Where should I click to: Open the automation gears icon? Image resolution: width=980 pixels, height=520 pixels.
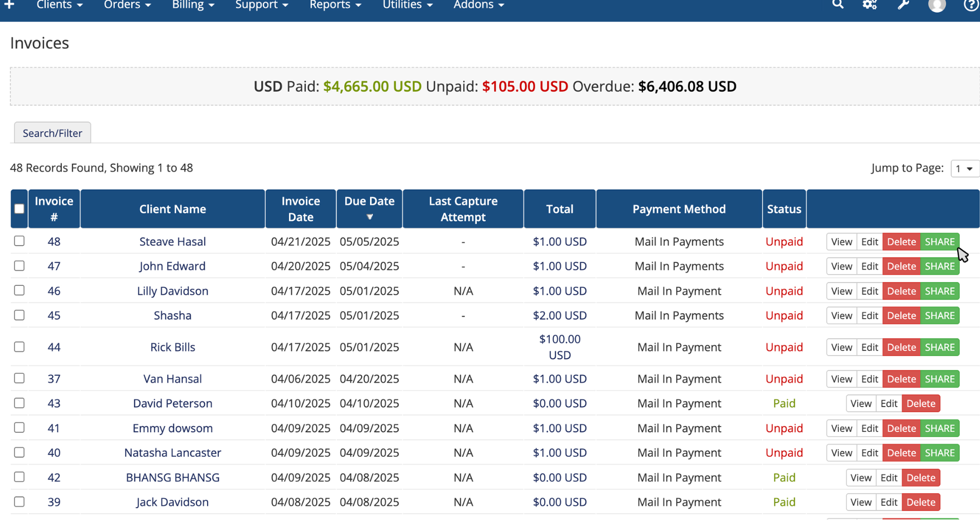870,5
